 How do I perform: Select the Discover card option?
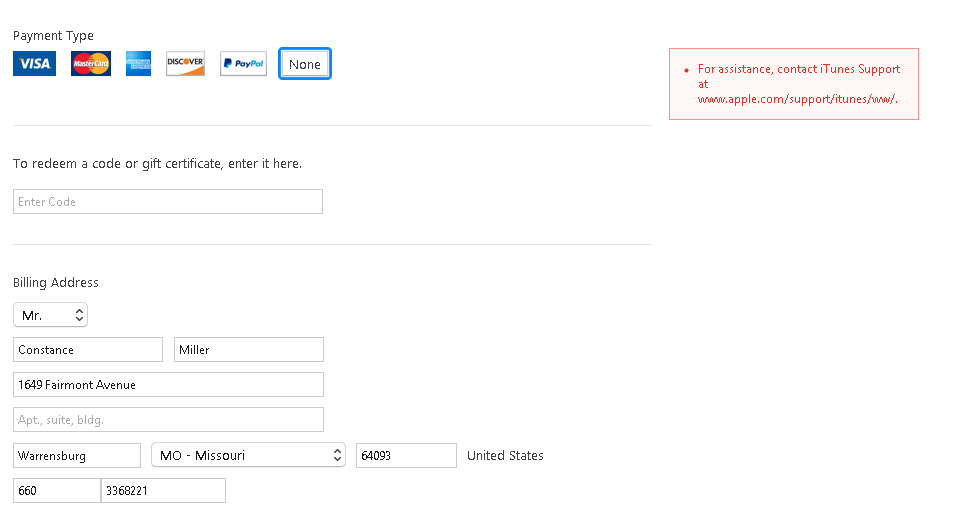coord(185,64)
